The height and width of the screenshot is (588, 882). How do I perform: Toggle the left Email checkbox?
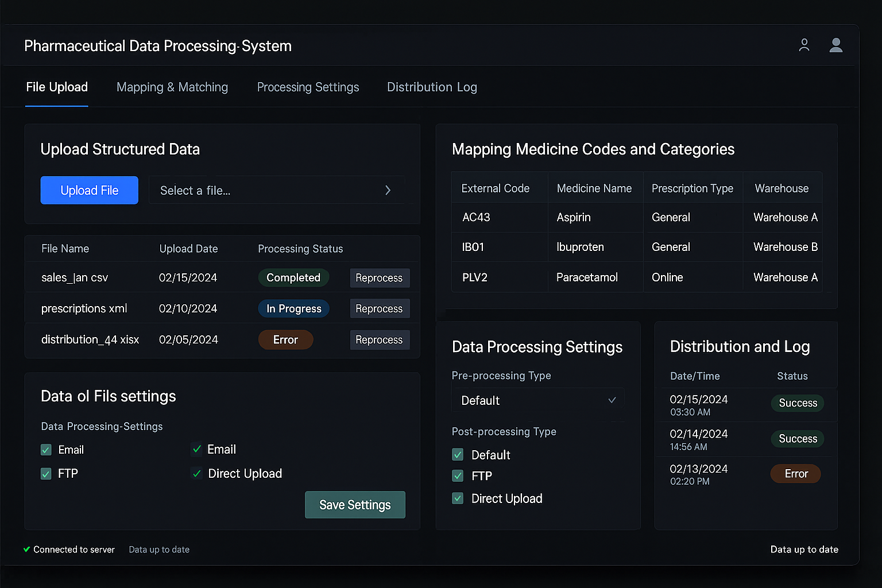tap(47, 450)
